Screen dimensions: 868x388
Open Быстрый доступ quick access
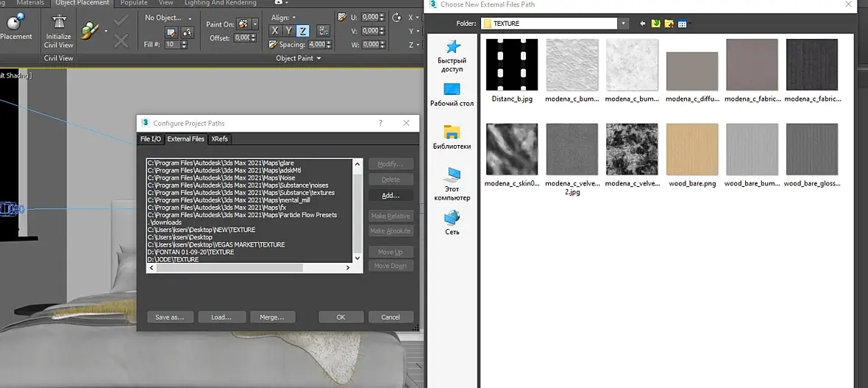tap(452, 56)
